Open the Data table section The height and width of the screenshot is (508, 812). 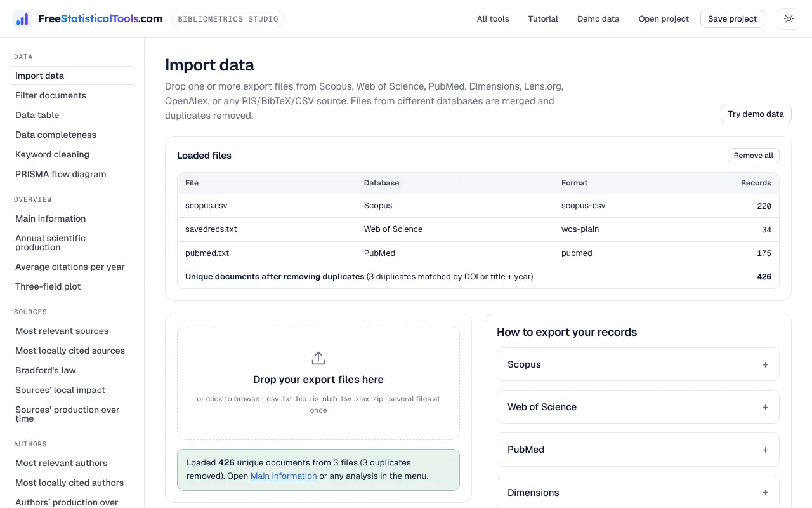72,115
